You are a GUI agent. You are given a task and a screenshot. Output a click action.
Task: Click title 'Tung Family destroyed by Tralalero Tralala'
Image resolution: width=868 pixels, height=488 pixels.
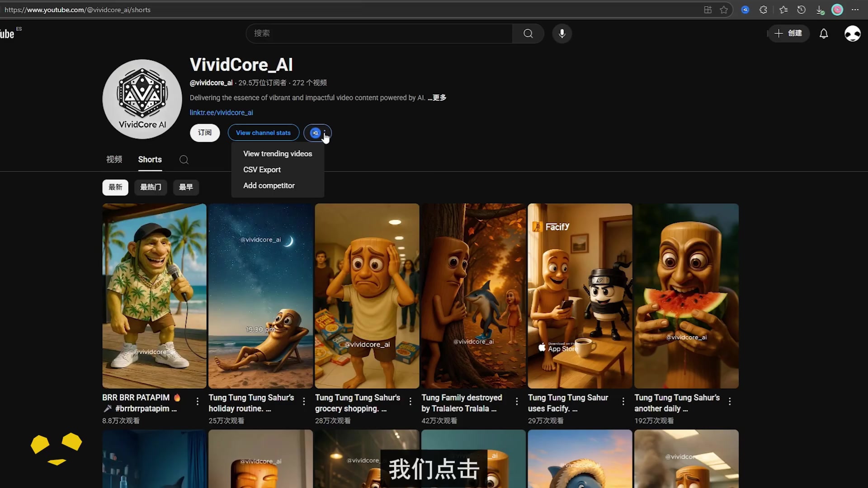(462, 403)
